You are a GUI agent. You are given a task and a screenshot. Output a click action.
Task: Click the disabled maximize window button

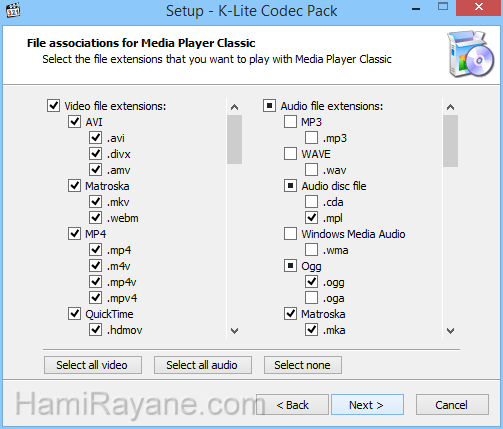(x=443, y=7)
